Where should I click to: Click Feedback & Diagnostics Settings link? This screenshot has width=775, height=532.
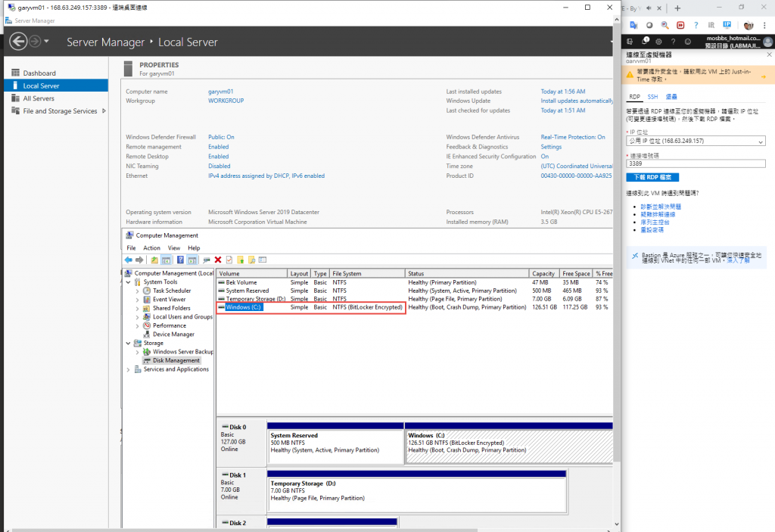pyautogui.click(x=551, y=147)
